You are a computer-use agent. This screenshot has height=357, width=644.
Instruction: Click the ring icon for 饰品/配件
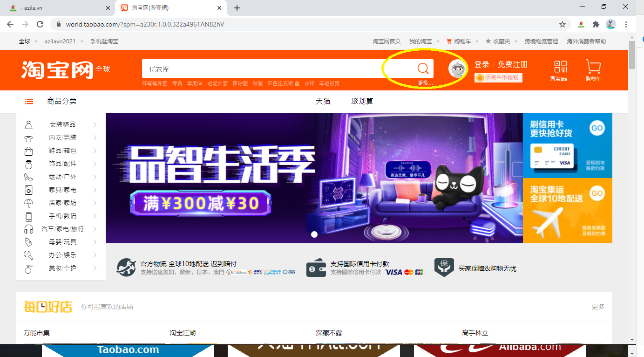coord(28,164)
